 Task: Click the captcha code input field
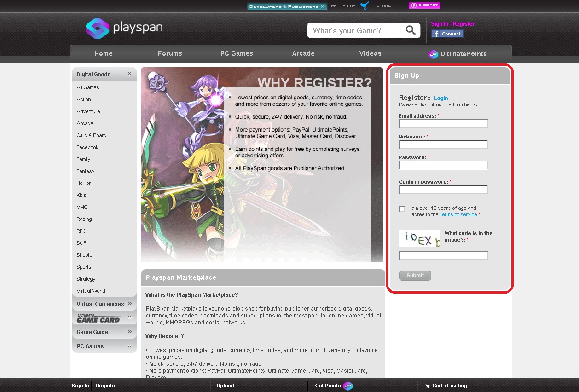click(443, 256)
